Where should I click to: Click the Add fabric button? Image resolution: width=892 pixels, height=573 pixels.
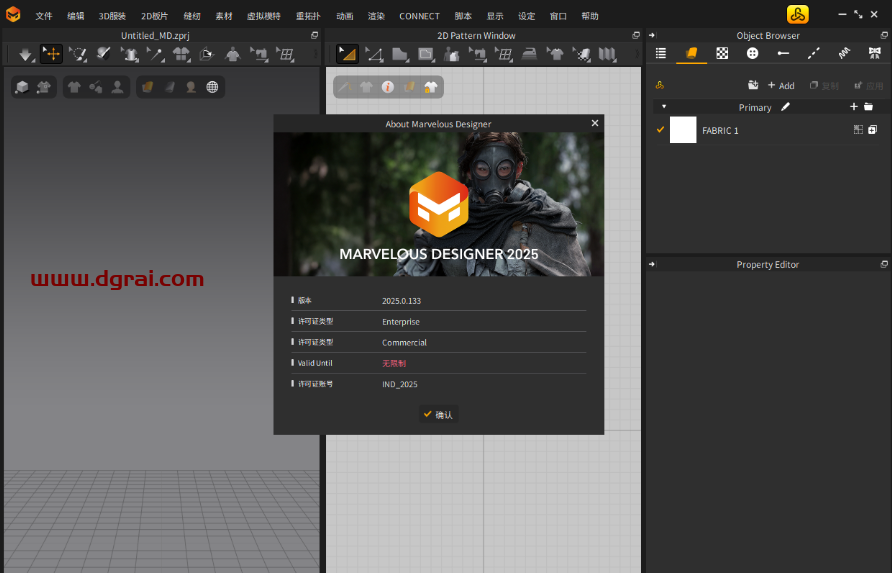781,85
